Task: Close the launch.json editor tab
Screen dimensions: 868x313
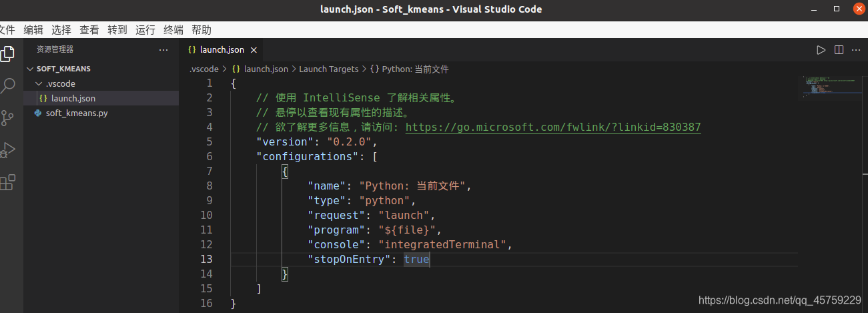Action: [254, 50]
